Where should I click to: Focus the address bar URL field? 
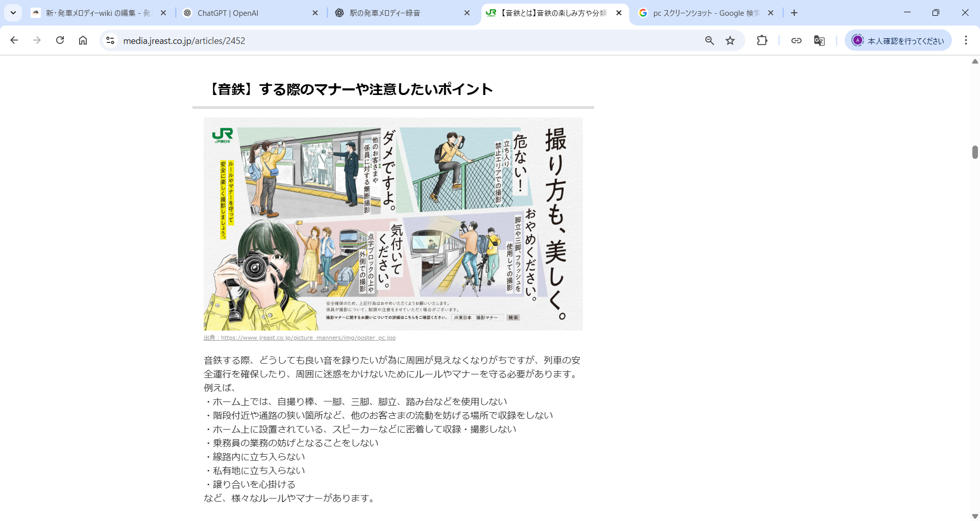(x=408, y=40)
